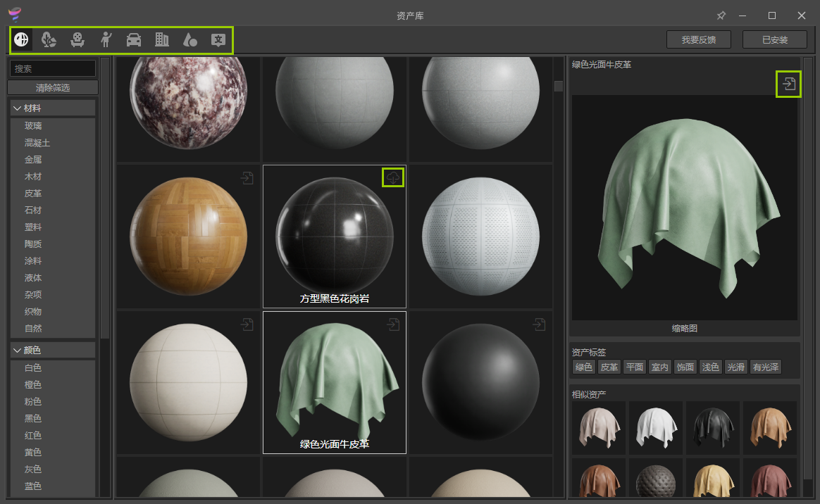Open the Furniture armchair category icon
This screenshot has height=504, width=820.
click(x=77, y=39)
